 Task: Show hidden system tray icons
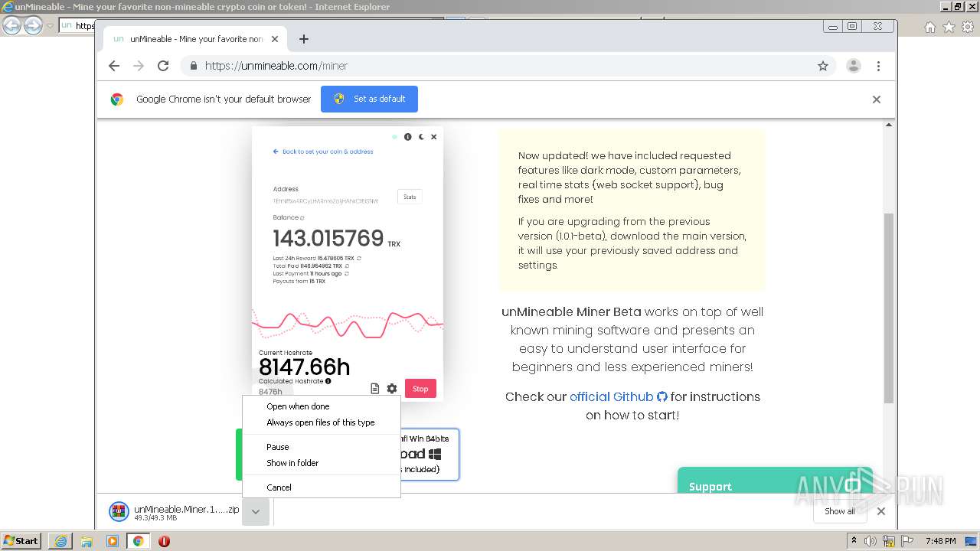pos(855,541)
